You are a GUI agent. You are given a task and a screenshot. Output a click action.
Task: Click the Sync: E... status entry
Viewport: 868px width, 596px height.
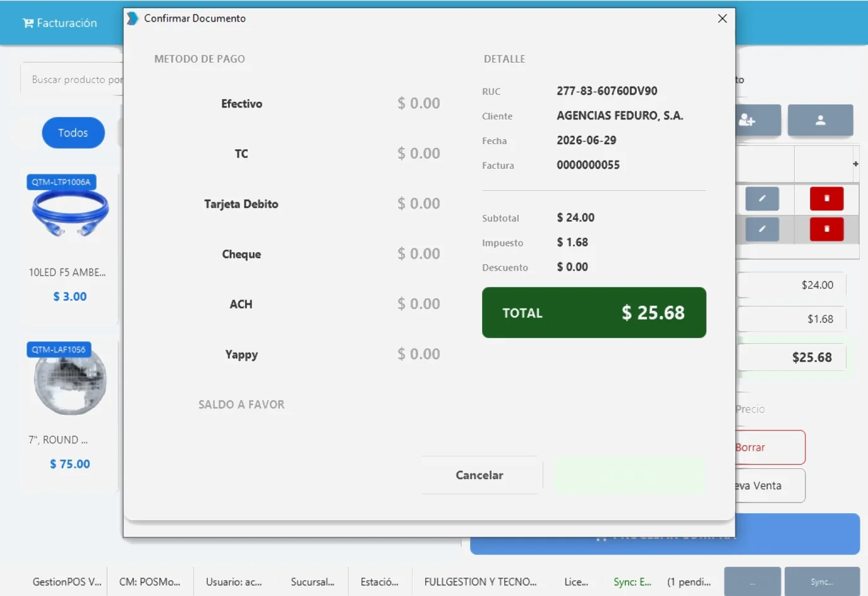632,582
